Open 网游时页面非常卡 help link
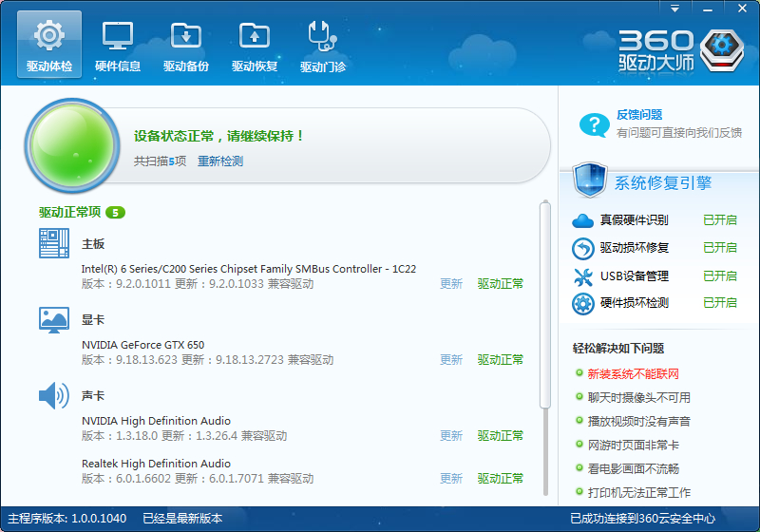The height and width of the screenshot is (532, 760). (x=633, y=445)
